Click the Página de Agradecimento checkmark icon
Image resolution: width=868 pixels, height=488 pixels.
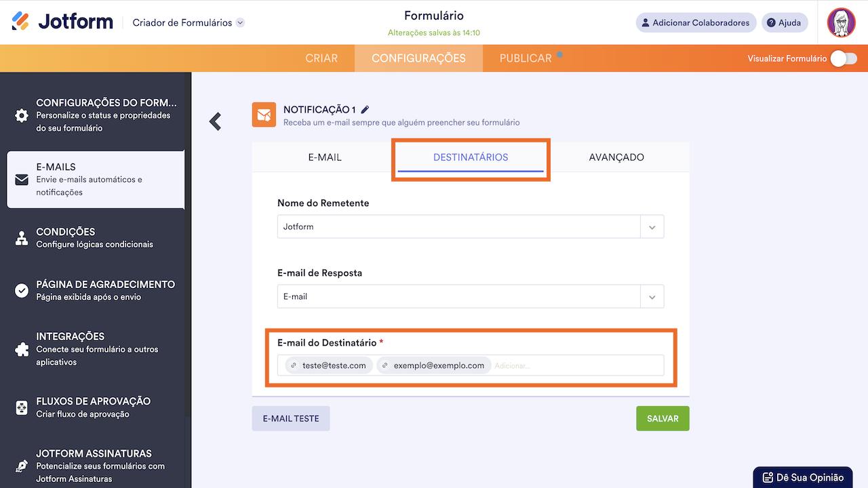pos(22,291)
